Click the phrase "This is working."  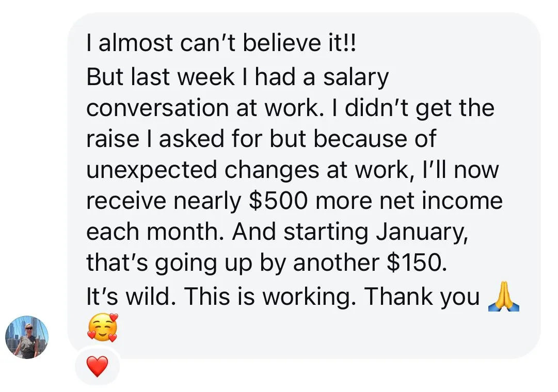pyautogui.click(x=270, y=297)
